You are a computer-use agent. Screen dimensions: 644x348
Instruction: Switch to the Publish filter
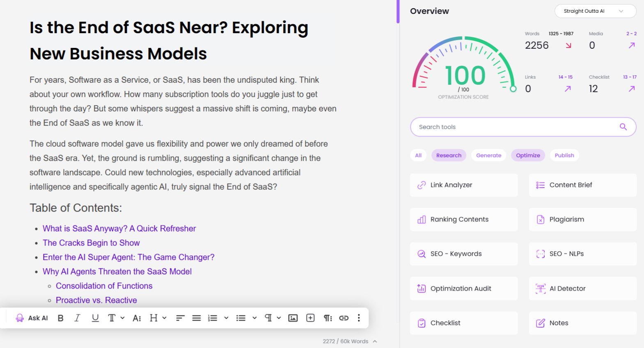[564, 155]
